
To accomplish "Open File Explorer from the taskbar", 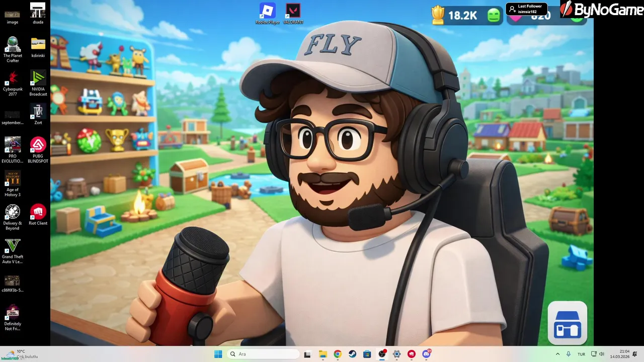I will [323, 354].
